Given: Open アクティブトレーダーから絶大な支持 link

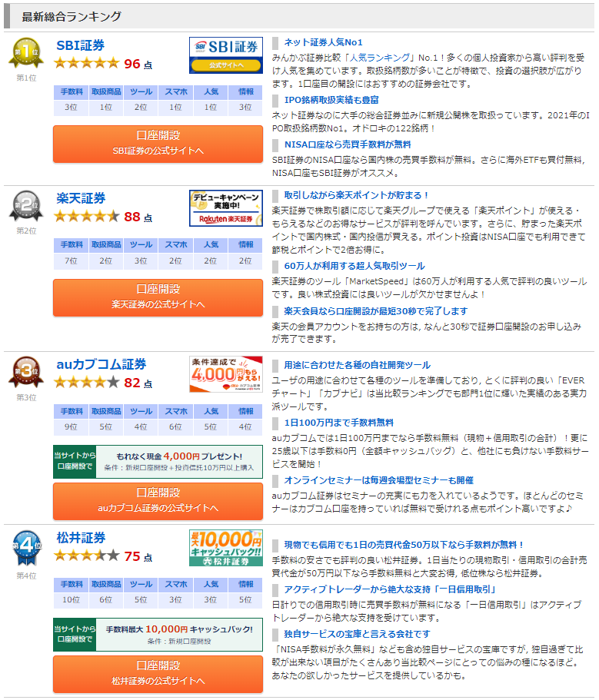Looking at the screenshot, I should pos(391,589).
